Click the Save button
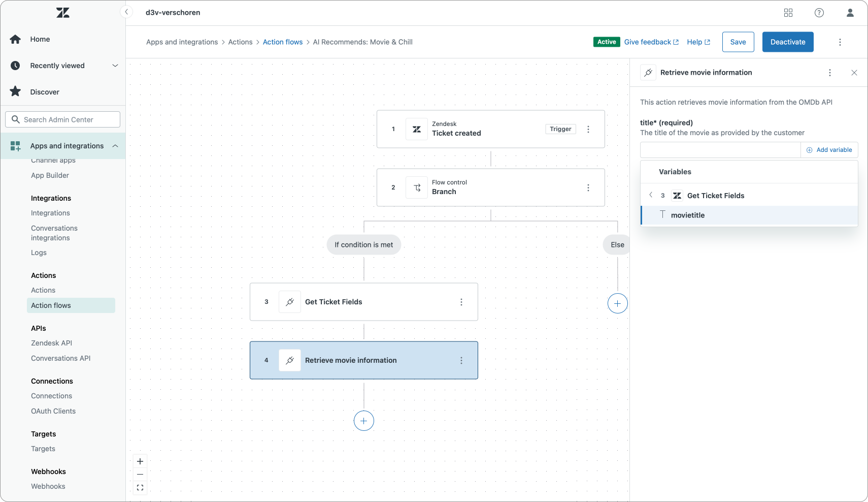 pos(738,42)
